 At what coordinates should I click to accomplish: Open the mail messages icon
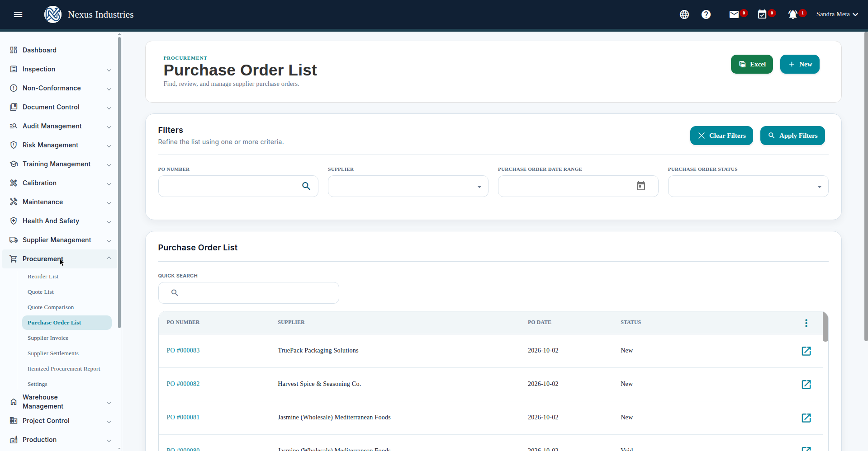pos(734,14)
